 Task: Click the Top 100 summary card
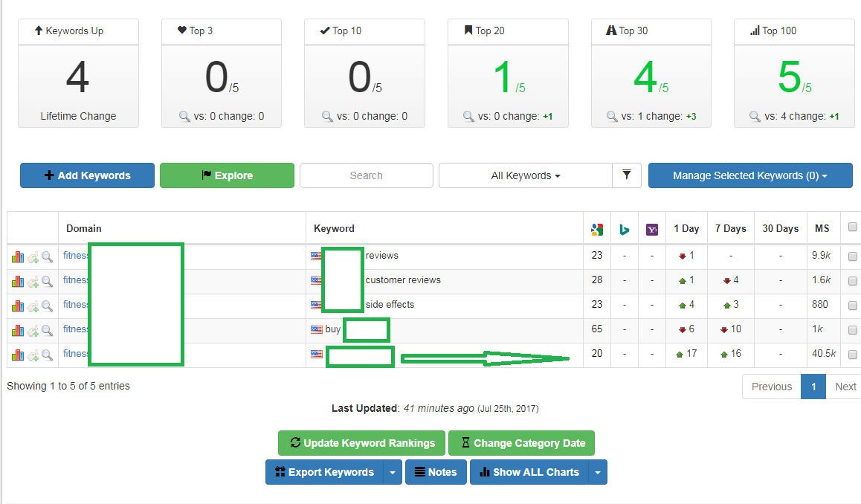pyautogui.click(x=794, y=73)
